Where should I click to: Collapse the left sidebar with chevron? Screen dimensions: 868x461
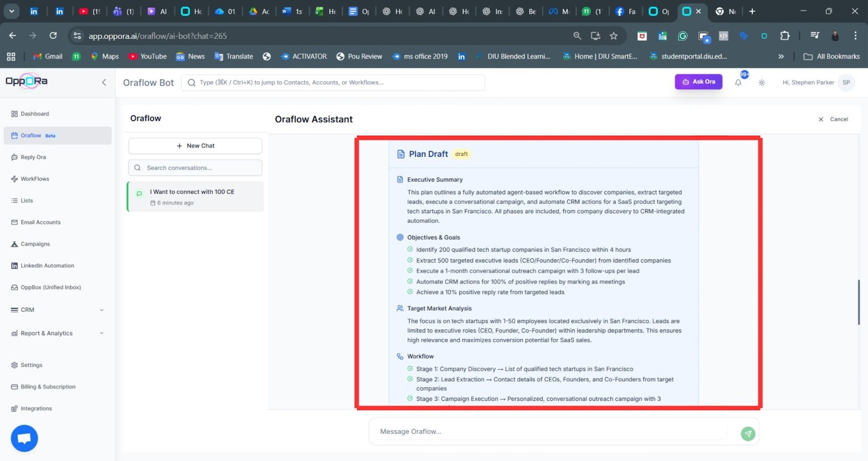click(x=104, y=82)
